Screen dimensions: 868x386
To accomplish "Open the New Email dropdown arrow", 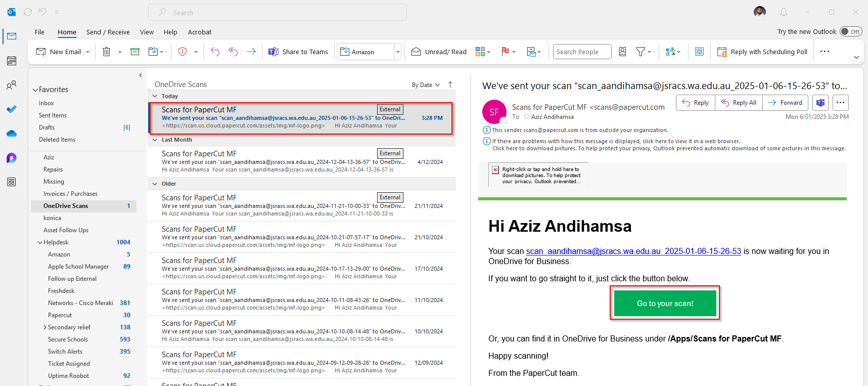I will pyautogui.click(x=88, y=52).
